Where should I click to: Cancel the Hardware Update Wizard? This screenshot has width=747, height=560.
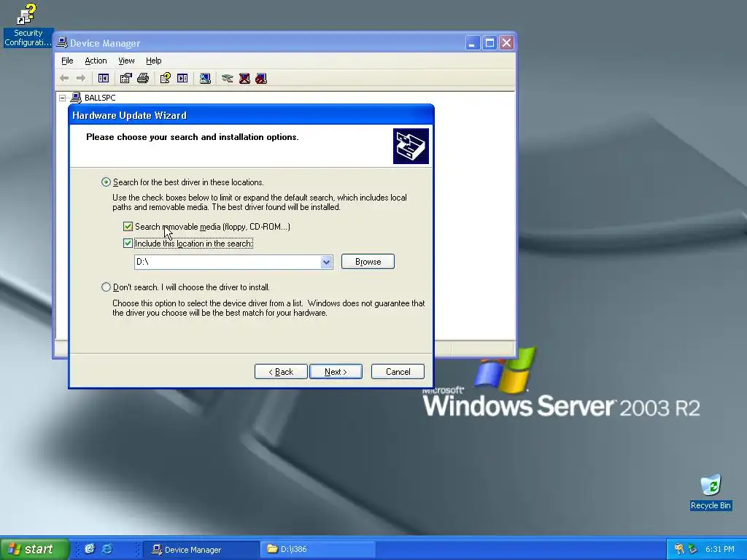[x=398, y=371]
